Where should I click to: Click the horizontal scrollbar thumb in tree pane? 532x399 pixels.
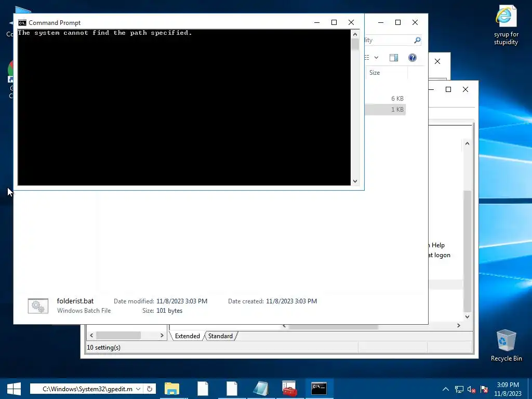click(x=118, y=335)
